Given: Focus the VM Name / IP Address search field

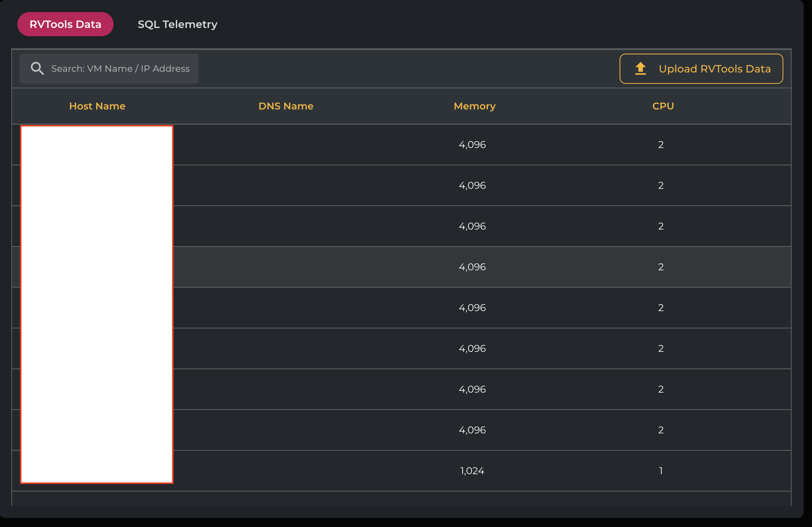Looking at the screenshot, I should pos(120,69).
